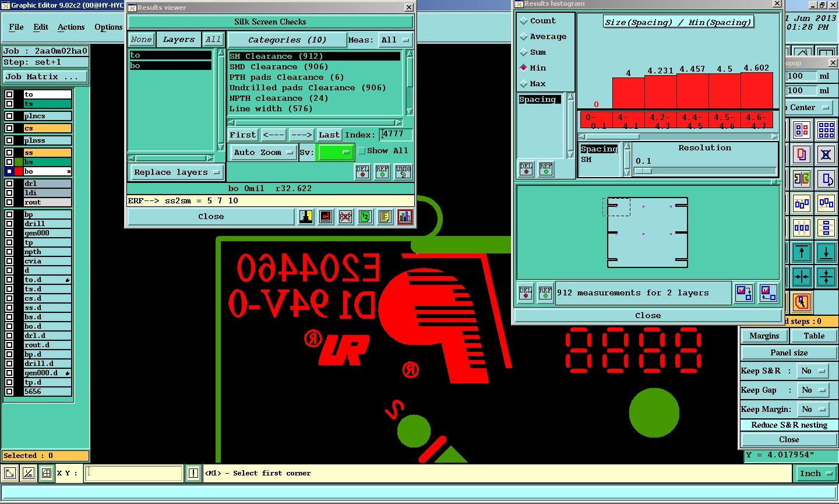
Task: Select the Layers tab in Results viewer
Action: tap(179, 40)
